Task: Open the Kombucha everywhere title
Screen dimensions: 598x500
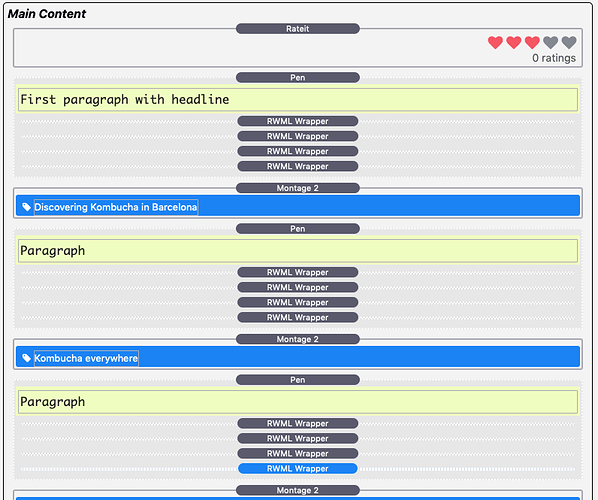Action: pyautogui.click(x=86, y=358)
